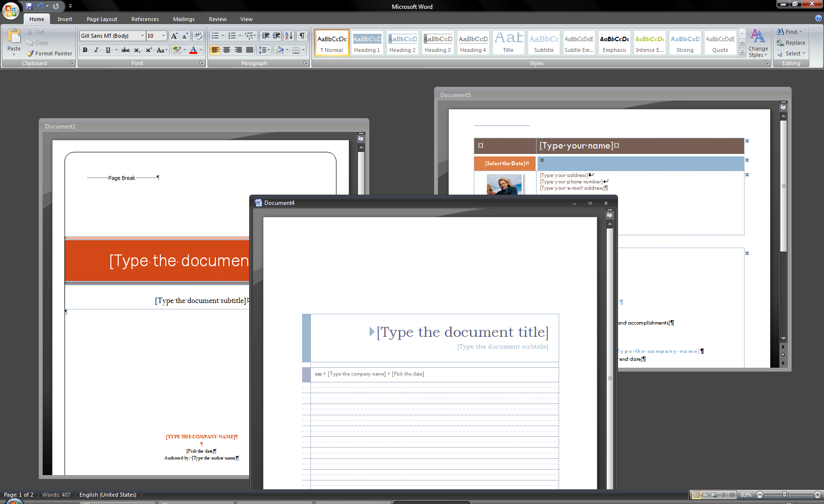Expand the Borders dropdown arrow
This screenshot has width=824, height=504.
coord(304,50)
